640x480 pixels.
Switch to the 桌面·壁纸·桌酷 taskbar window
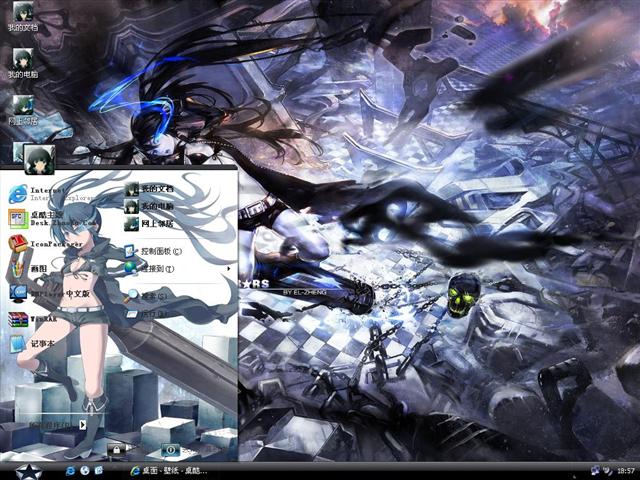[x=168, y=471]
